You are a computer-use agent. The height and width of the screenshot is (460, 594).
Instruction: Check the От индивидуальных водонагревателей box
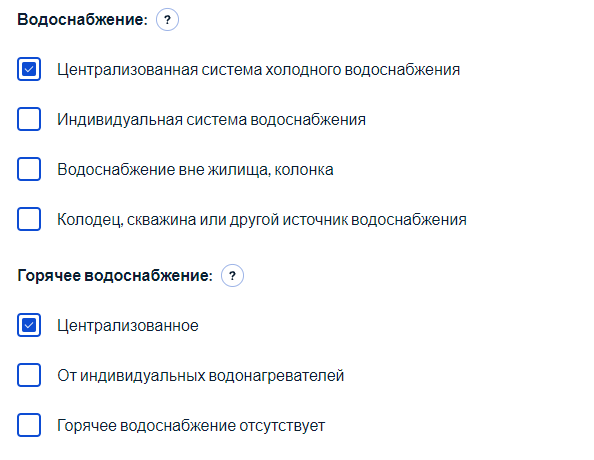29,375
